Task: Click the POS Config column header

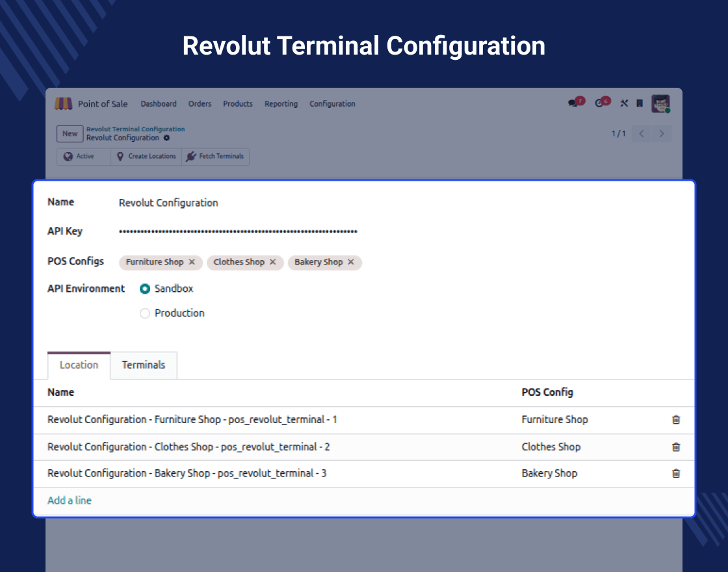Action: tap(547, 393)
